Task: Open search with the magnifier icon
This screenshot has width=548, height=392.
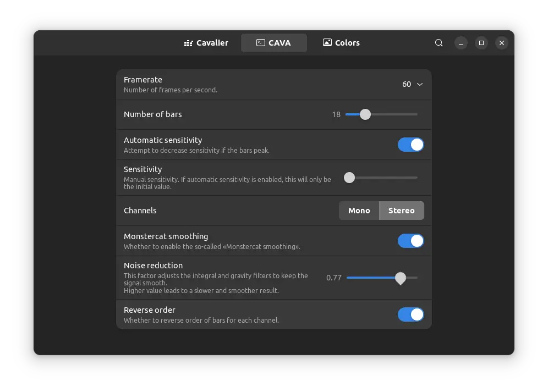Action: point(439,43)
